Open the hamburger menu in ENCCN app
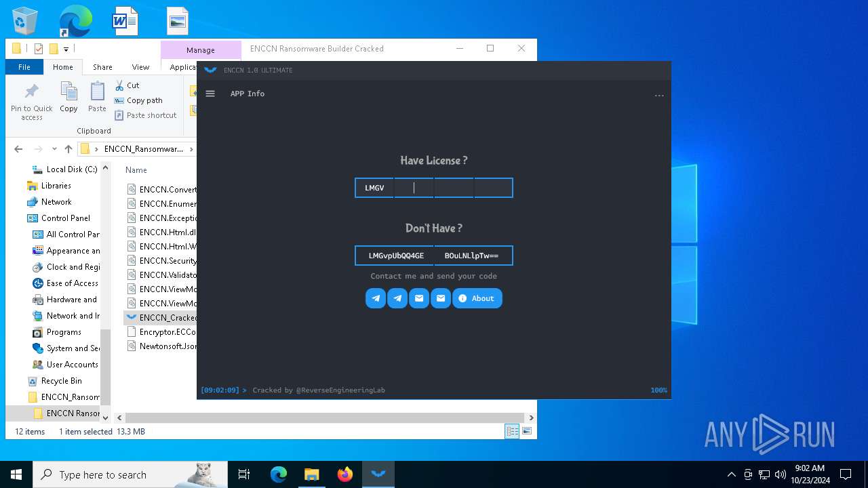The width and height of the screenshot is (868, 488). click(x=210, y=94)
